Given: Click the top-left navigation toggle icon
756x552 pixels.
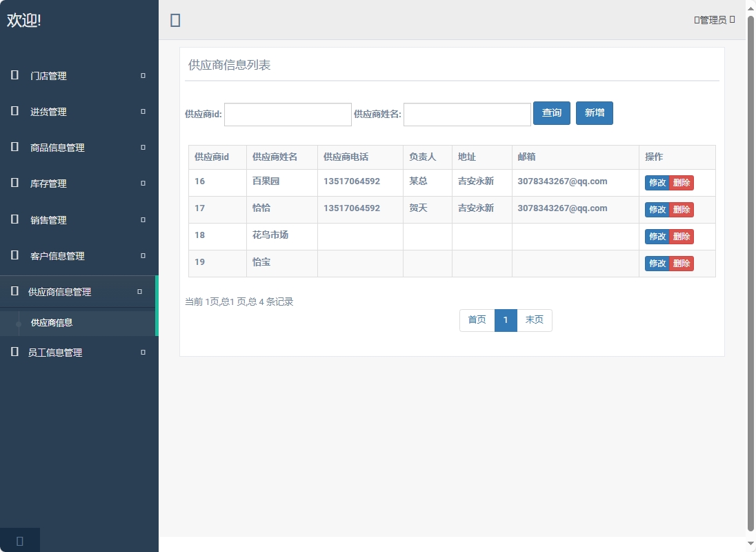Looking at the screenshot, I should click(x=175, y=20).
